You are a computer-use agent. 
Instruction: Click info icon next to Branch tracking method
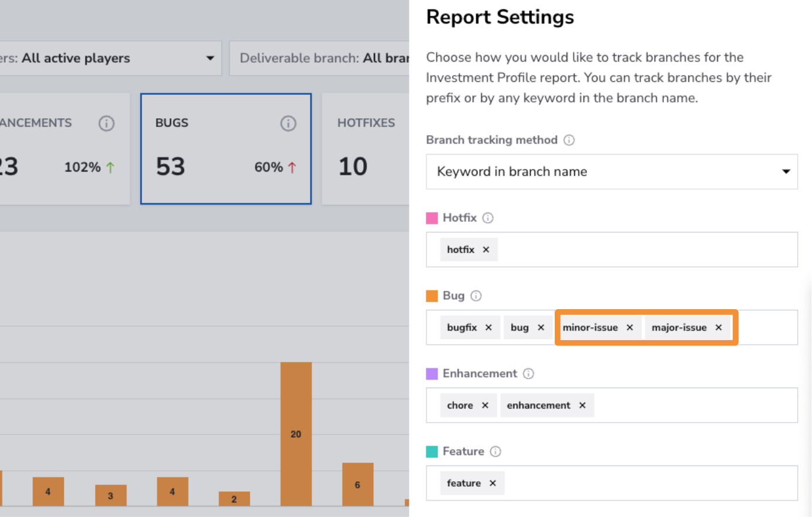tap(569, 140)
